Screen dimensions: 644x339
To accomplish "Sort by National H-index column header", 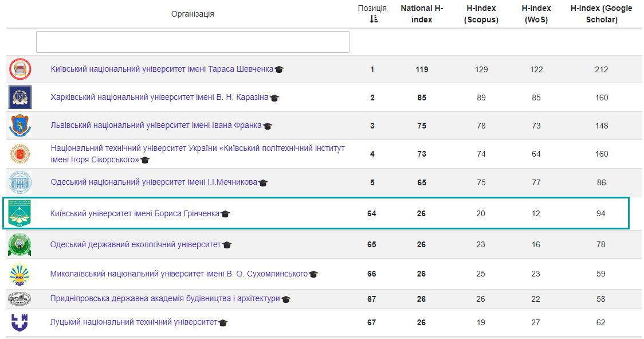I will coord(422,14).
